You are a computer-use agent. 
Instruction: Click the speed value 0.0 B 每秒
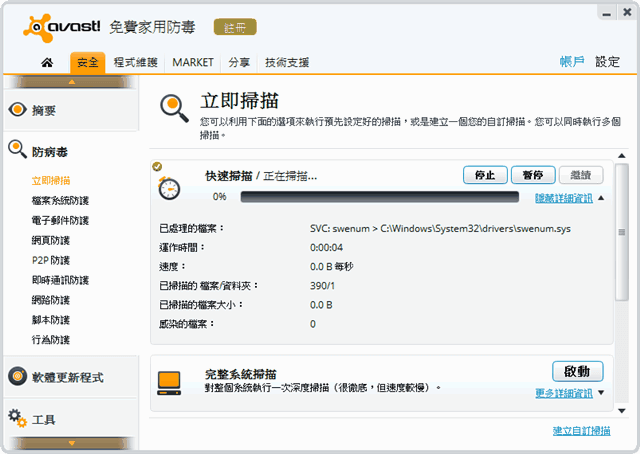click(x=331, y=266)
